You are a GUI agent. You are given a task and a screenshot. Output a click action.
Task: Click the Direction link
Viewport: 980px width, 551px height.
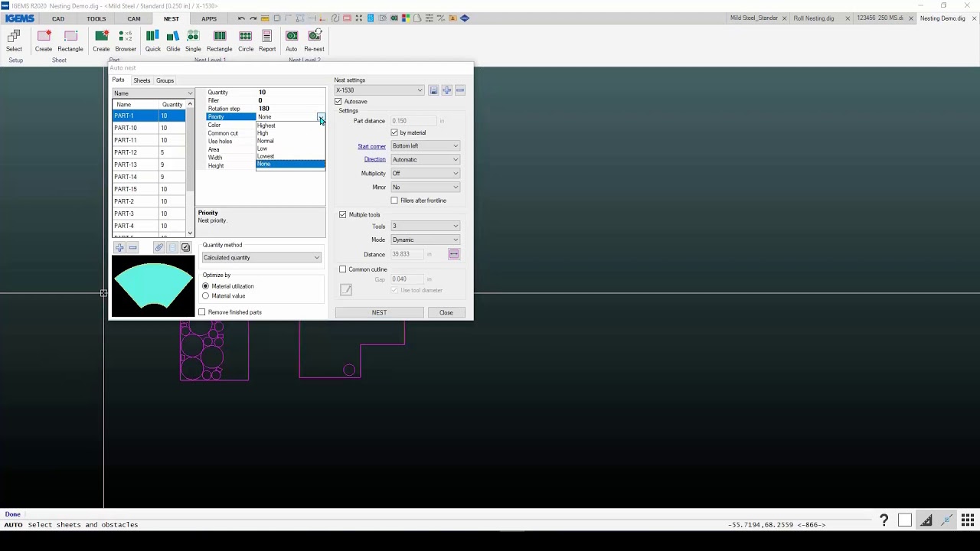point(375,159)
